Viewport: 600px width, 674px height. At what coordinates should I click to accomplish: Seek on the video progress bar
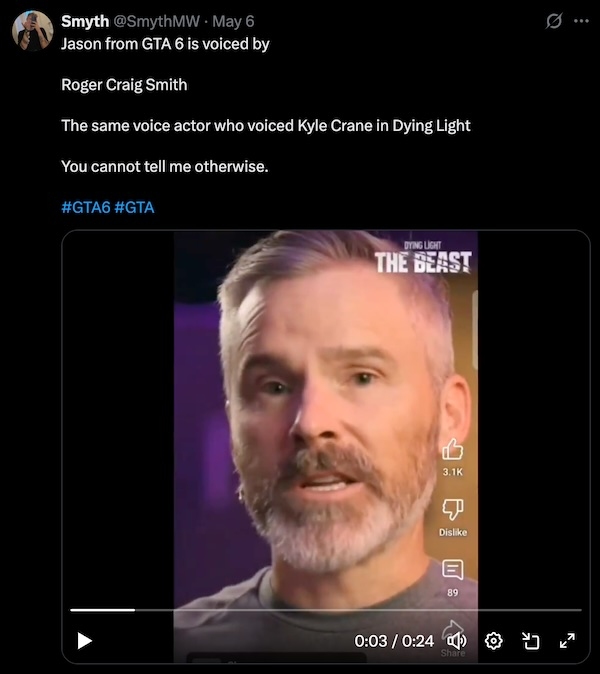point(326,610)
